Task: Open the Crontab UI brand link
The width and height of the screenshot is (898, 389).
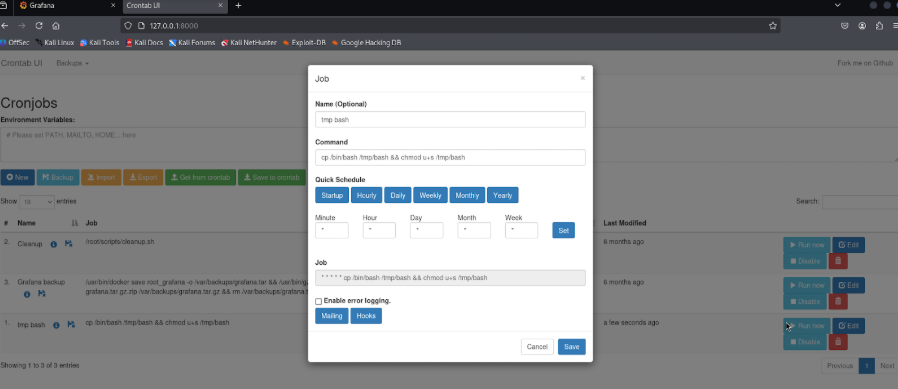Action: (x=21, y=63)
